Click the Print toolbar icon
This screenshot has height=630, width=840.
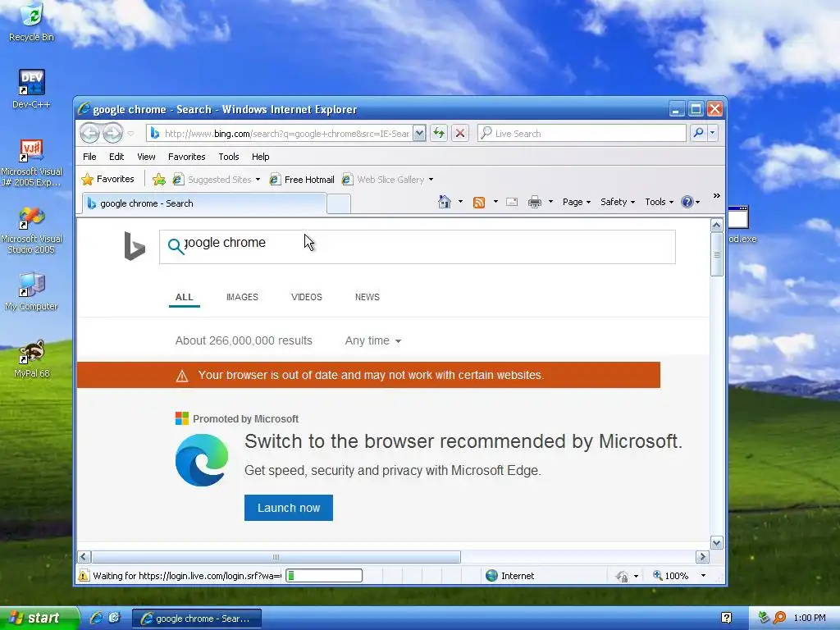pos(535,202)
